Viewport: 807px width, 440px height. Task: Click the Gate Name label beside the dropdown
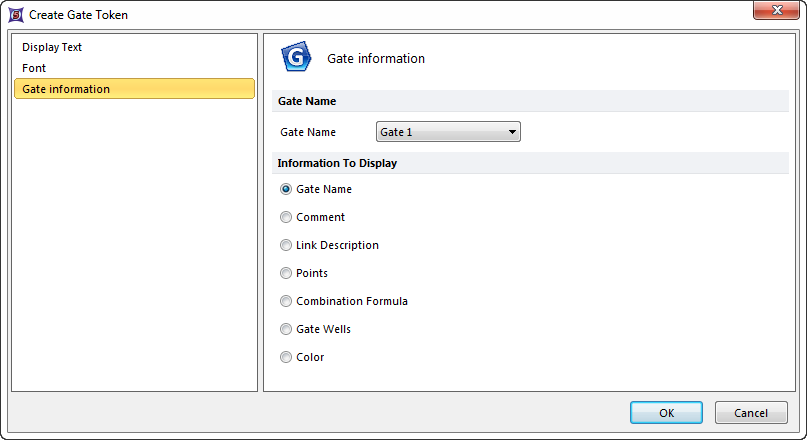click(308, 132)
